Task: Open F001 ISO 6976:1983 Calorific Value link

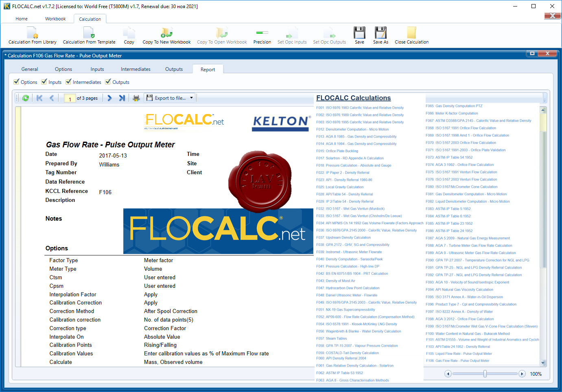Action: click(x=360, y=108)
